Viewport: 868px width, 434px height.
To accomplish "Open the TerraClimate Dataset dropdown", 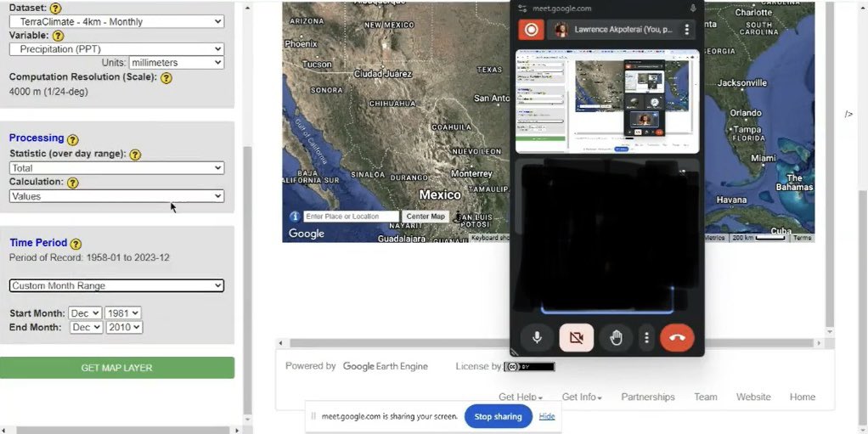I will coord(117,21).
